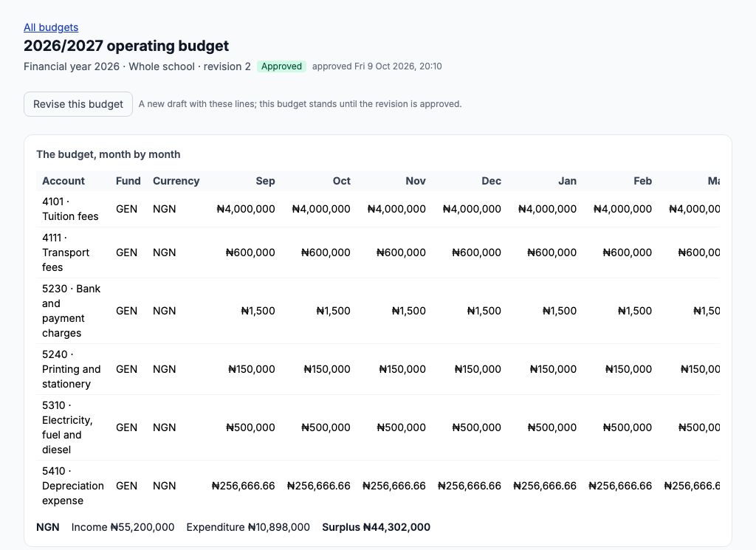Click the Currency column header
Image resolution: width=756 pixels, height=550 pixels.
point(176,181)
